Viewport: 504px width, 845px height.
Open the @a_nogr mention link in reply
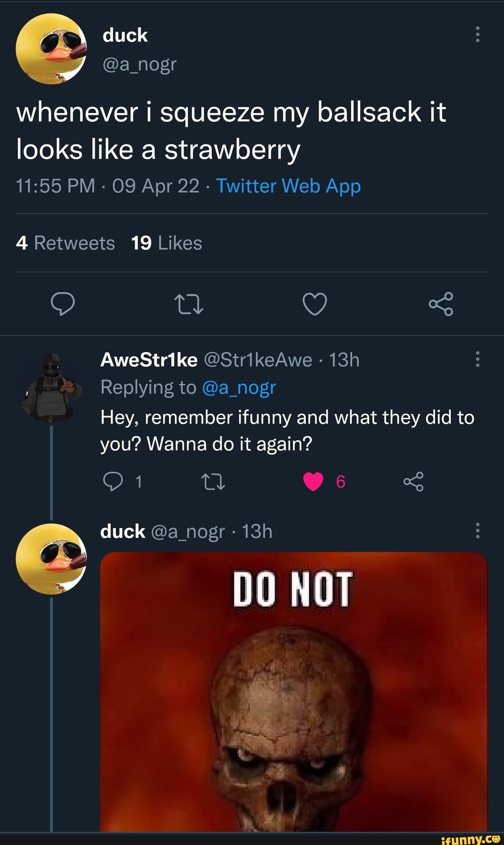pos(239,387)
